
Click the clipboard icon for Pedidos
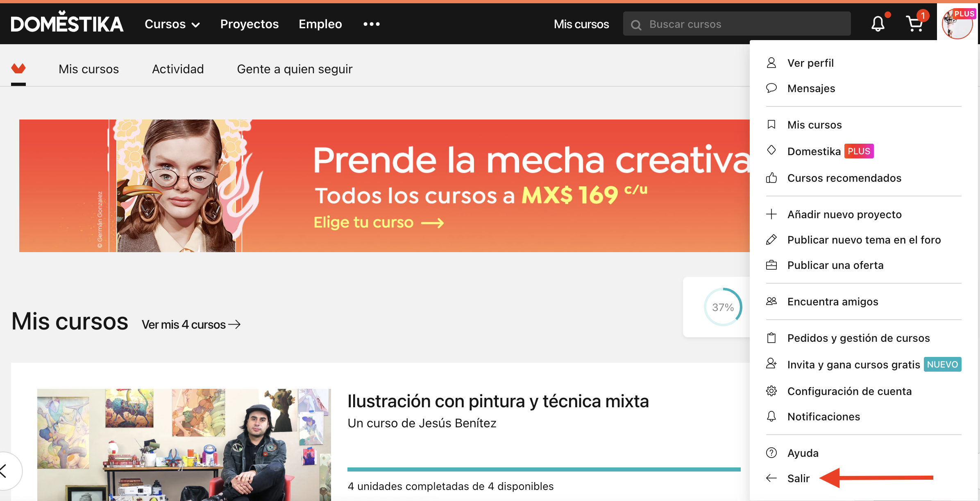(771, 338)
